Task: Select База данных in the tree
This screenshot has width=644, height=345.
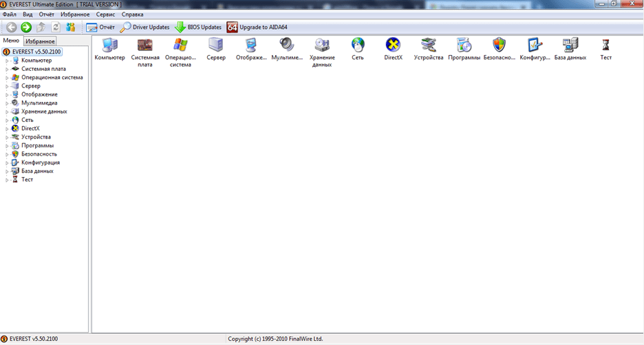Action: [x=37, y=171]
